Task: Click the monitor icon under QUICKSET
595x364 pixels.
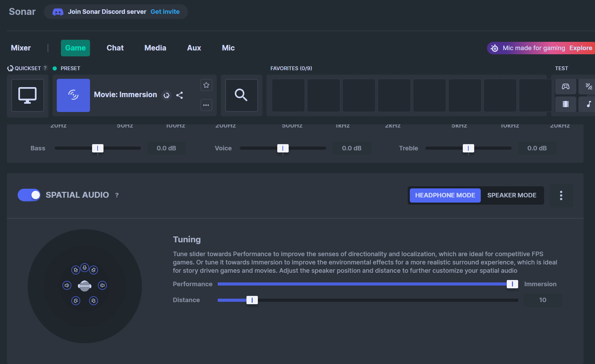Action: (x=27, y=96)
